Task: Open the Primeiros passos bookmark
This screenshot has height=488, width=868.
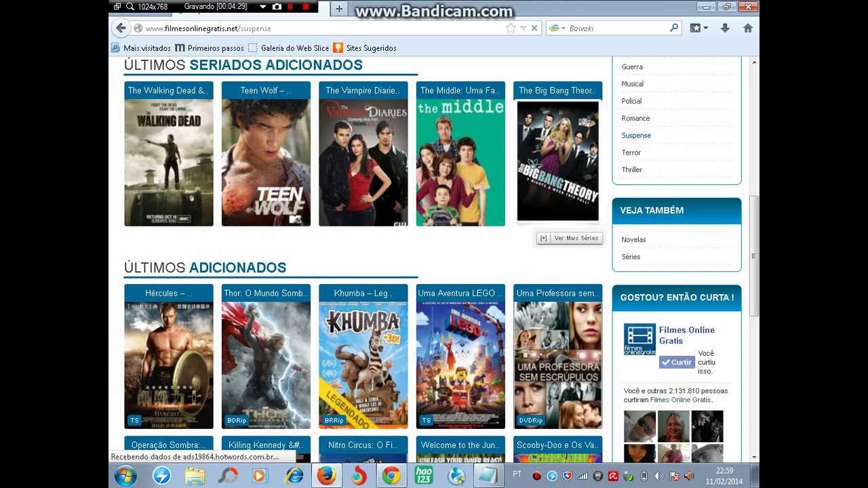Action: coord(210,48)
